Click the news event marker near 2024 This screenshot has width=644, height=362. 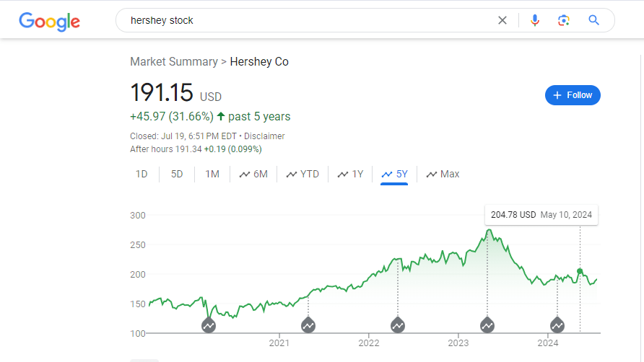pos(557,325)
